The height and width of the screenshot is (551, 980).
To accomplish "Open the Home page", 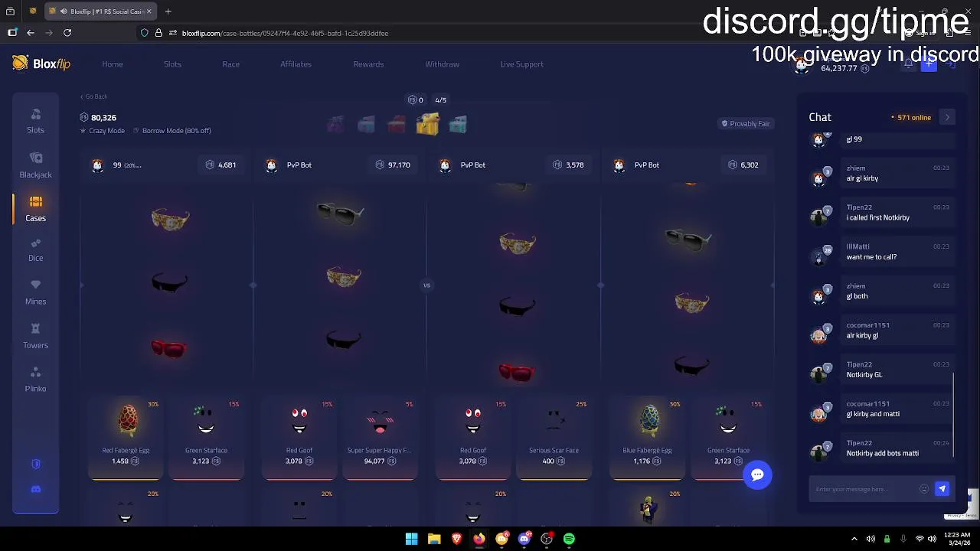I will coord(113,64).
